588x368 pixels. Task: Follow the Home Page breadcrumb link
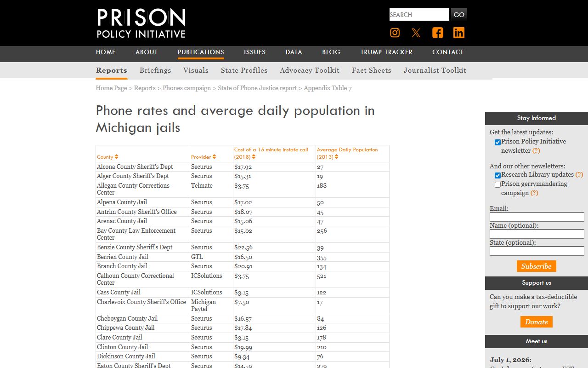pyautogui.click(x=111, y=88)
